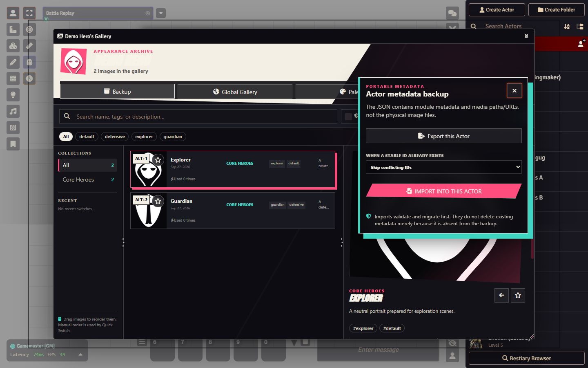
Task: Toggle favorite star on Explorer card
Action: [x=158, y=160]
